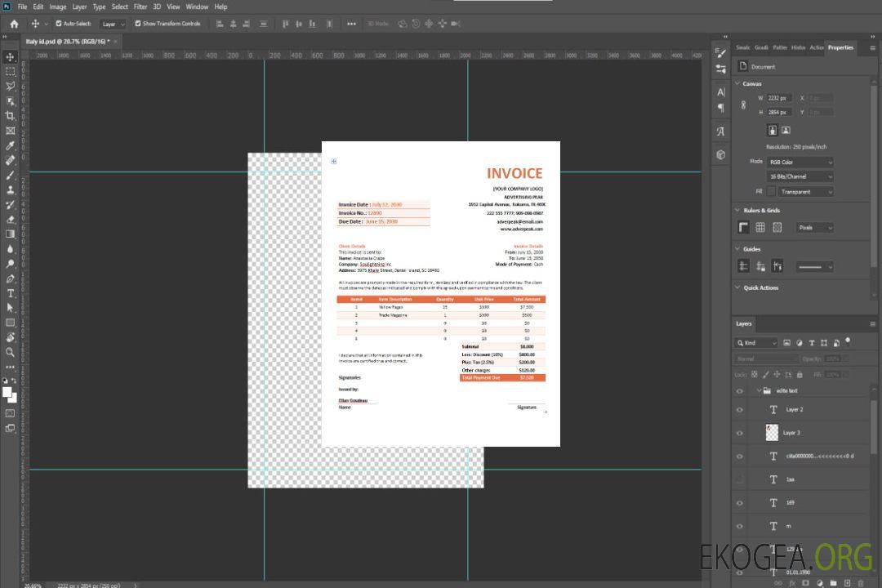Disable Show Transform Controls checkbox
The width and height of the screenshot is (882, 588).
coord(138,24)
